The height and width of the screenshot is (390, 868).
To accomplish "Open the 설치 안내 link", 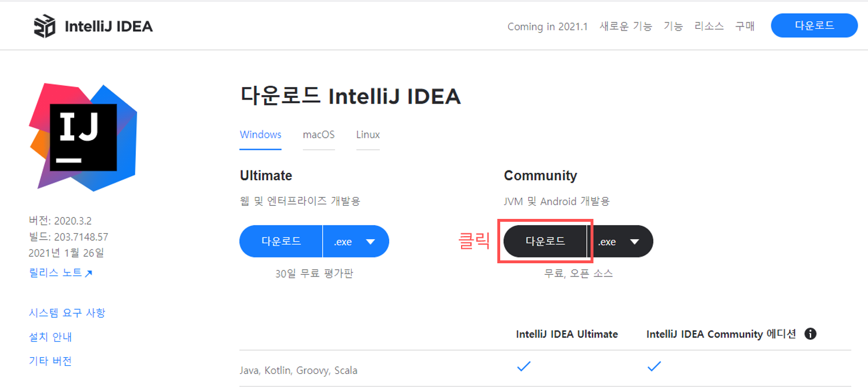I will (x=50, y=337).
